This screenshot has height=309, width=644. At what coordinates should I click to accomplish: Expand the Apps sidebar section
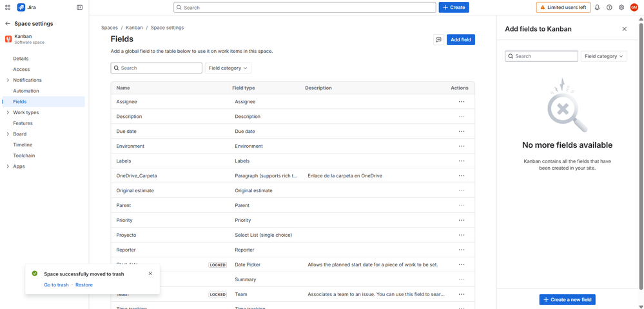(8, 166)
